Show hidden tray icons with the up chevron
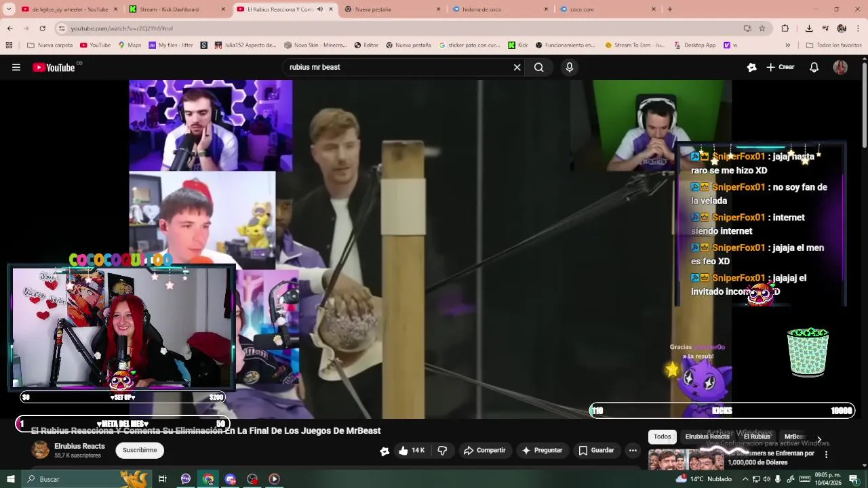This screenshot has height=488, width=868. [744, 479]
